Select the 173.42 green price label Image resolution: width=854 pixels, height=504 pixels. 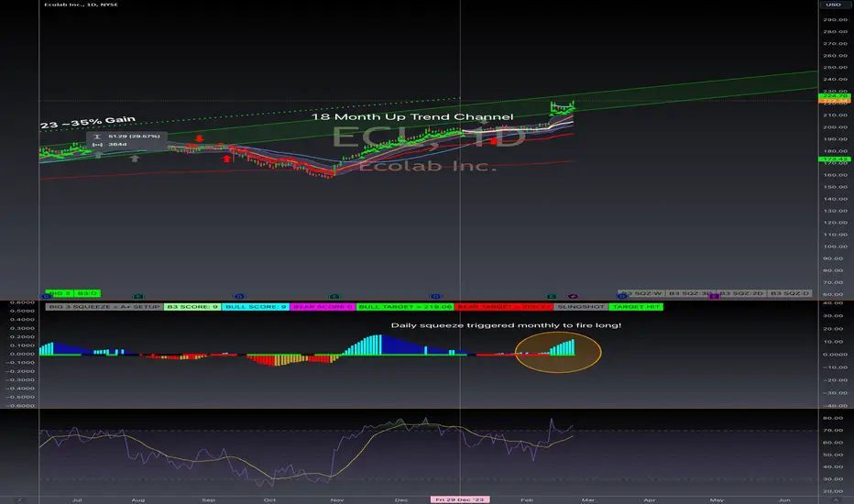[x=835, y=159]
